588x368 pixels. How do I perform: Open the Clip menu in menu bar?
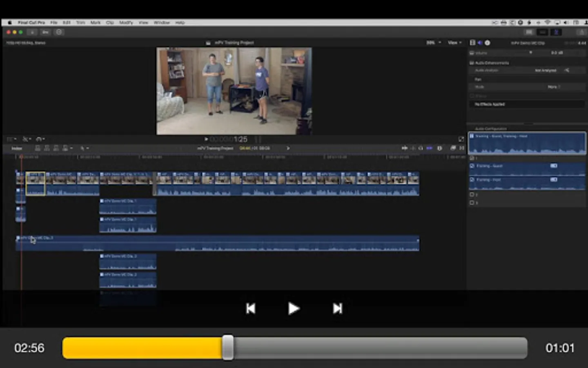coord(110,22)
